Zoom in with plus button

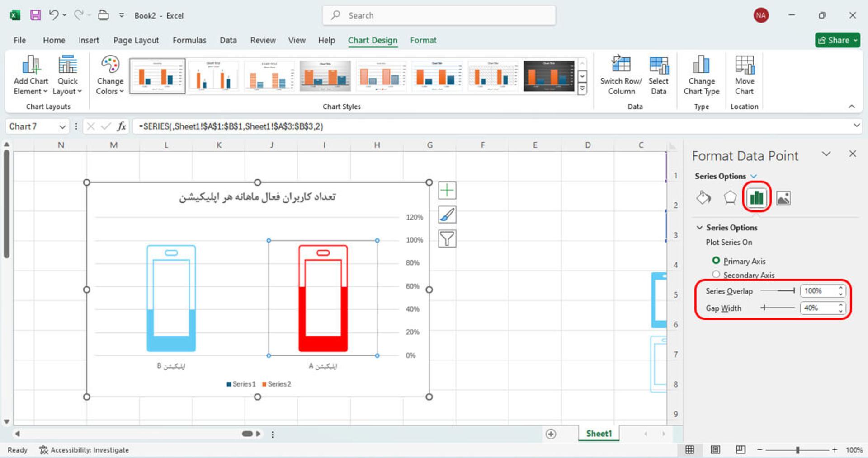835,450
